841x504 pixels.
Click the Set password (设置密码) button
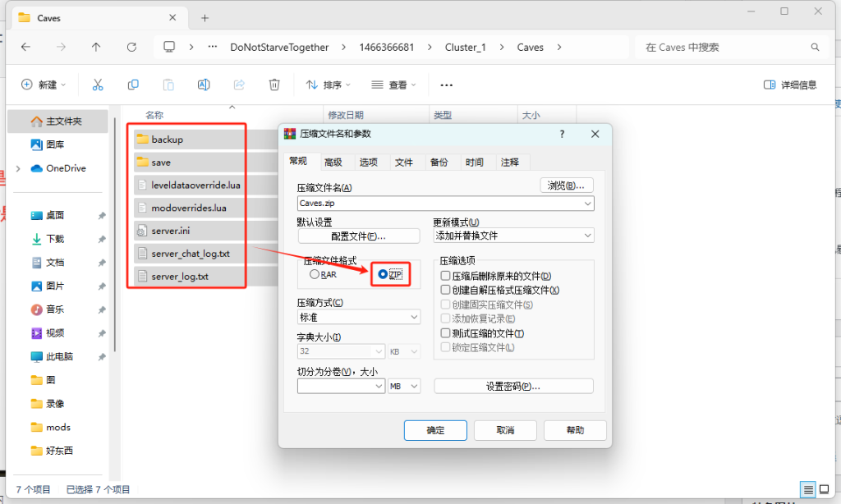click(x=513, y=386)
